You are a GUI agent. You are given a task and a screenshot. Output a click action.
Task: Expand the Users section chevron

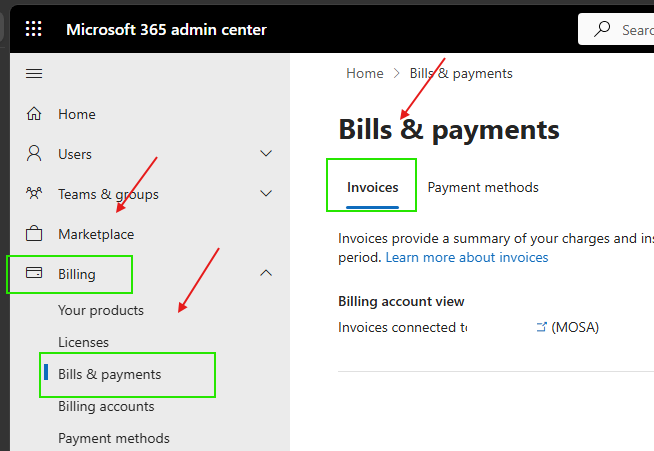tap(266, 154)
